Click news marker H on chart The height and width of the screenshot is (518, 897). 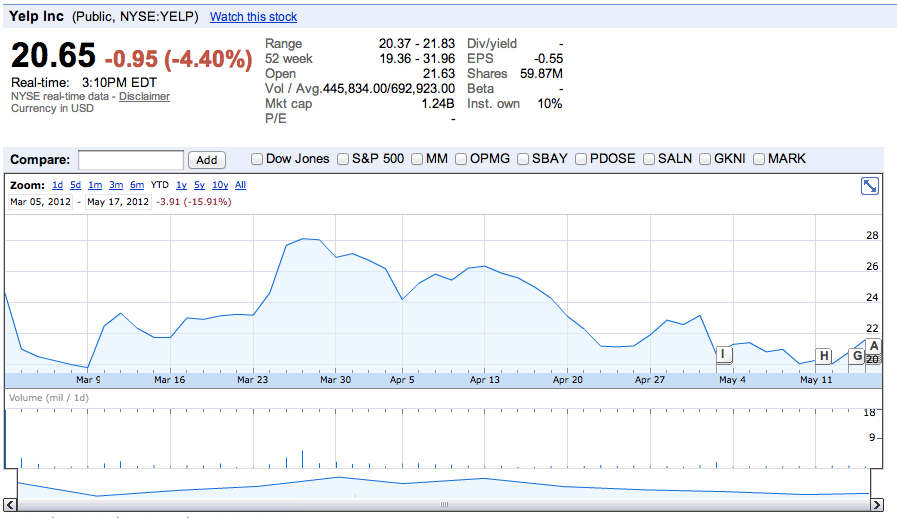824,356
